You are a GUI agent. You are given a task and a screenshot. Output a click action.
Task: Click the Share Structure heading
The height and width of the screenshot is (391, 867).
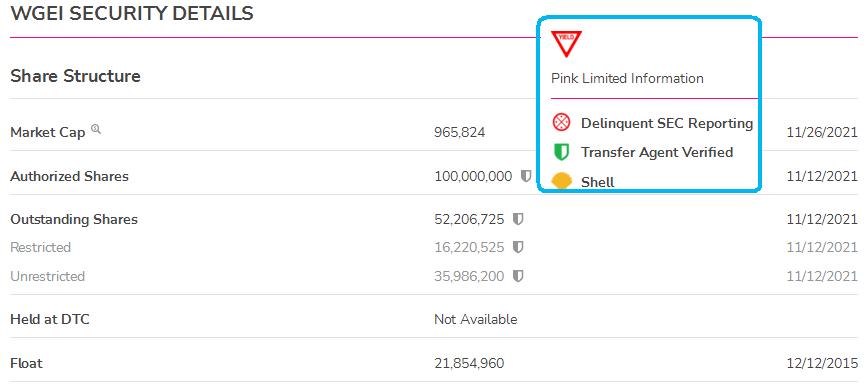tap(75, 76)
